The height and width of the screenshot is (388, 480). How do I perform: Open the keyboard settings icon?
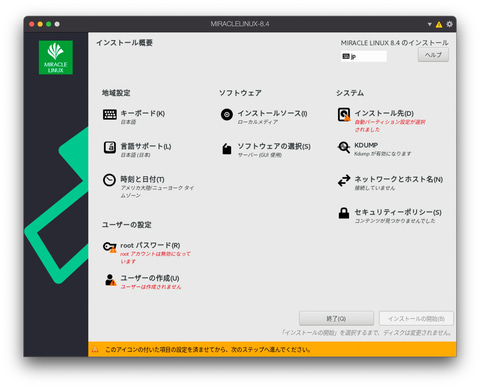pos(110,114)
